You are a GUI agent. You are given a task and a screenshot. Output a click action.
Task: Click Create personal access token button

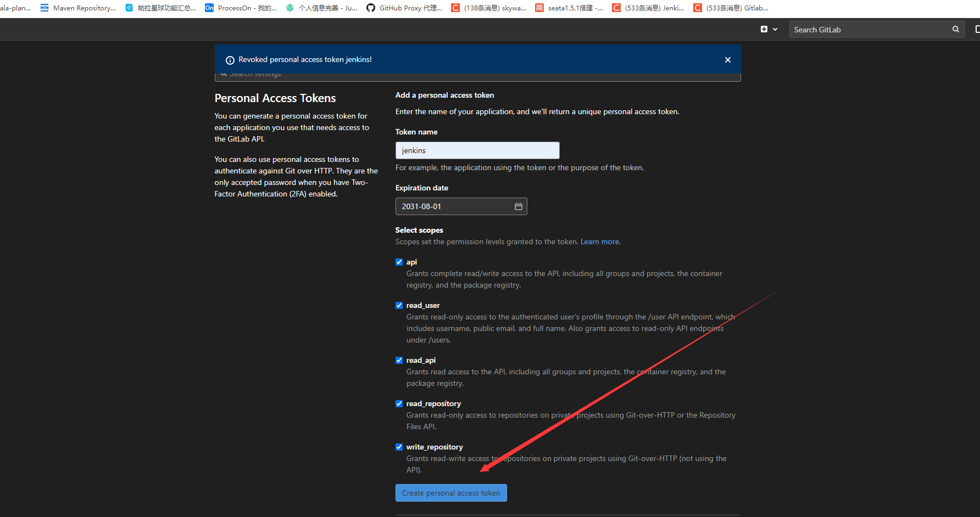click(x=451, y=493)
